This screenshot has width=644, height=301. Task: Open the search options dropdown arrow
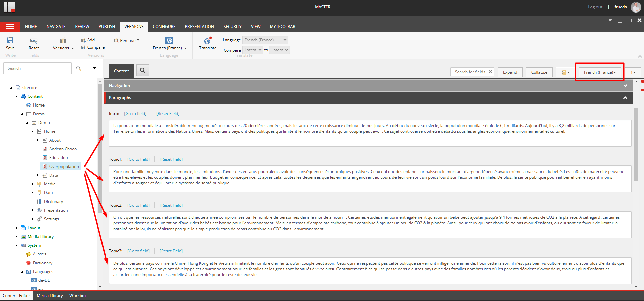click(x=95, y=68)
